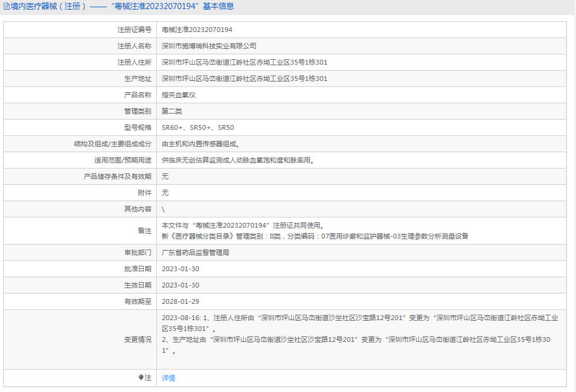Click the 备注 row label
This screenshot has height=392, width=576.
pos(145,231)
